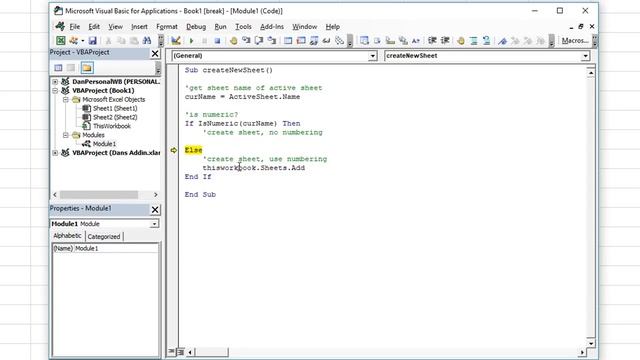640x360 pixels.
Task: Click the Project panel scroll right arrow
Action: click(156, 195)
